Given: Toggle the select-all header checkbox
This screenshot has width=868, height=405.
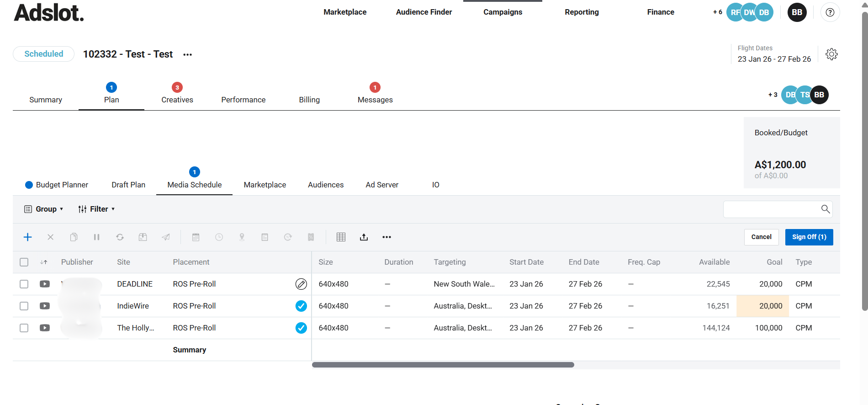Looking at the screenshot, I should [x=24, y=262].
